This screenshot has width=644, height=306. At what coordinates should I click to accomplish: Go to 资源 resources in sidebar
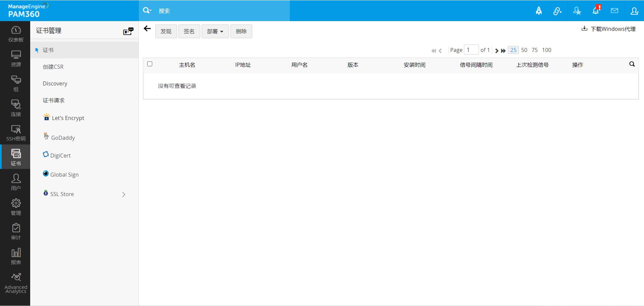point(16,59)
